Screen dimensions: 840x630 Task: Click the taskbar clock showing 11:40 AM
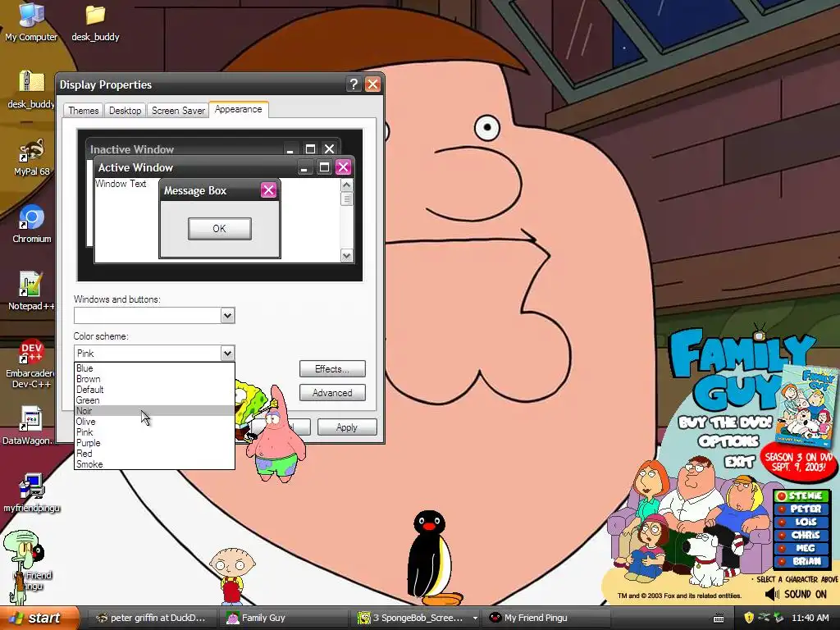tap(810, 618)
